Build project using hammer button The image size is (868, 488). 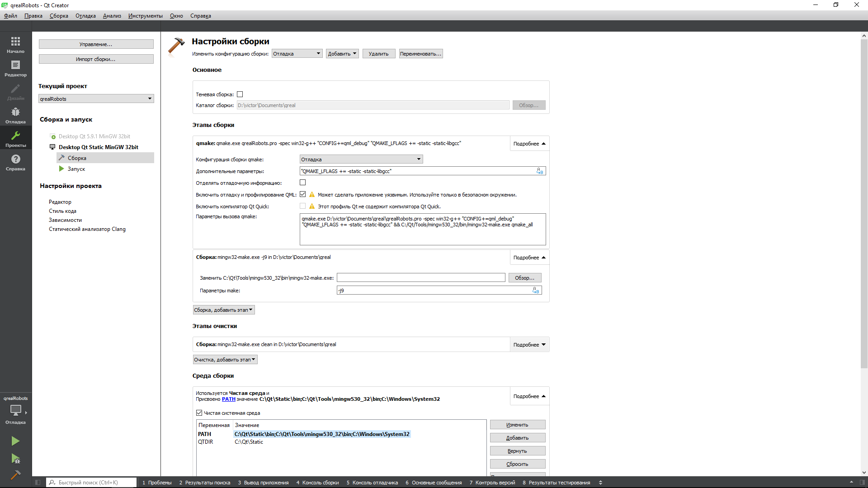(15, 475)
